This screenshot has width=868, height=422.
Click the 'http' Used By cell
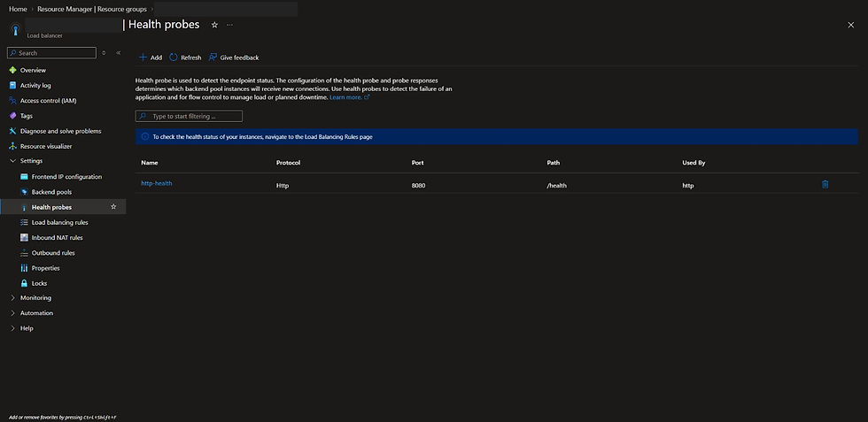[688, 185]
